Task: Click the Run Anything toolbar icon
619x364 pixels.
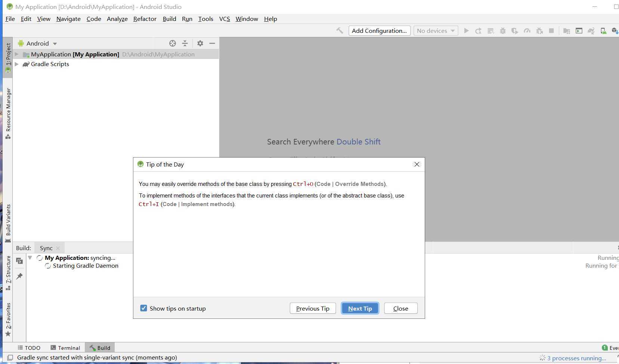Action: point(579,31)
